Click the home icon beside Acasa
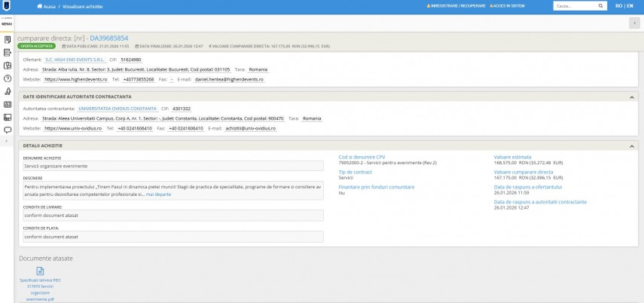The image size is (644, 303). 39,6
